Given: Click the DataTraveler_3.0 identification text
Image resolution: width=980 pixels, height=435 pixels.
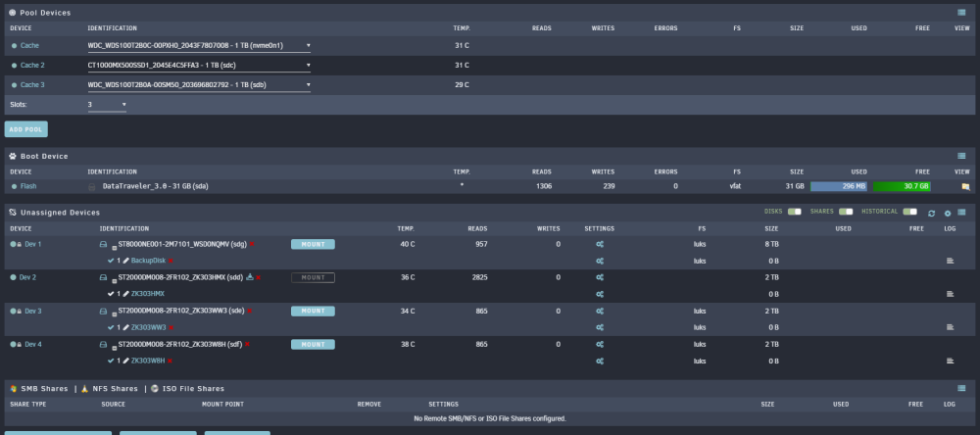Looking at the screenshot, I should pyautogui.click(x=155, y=186).
